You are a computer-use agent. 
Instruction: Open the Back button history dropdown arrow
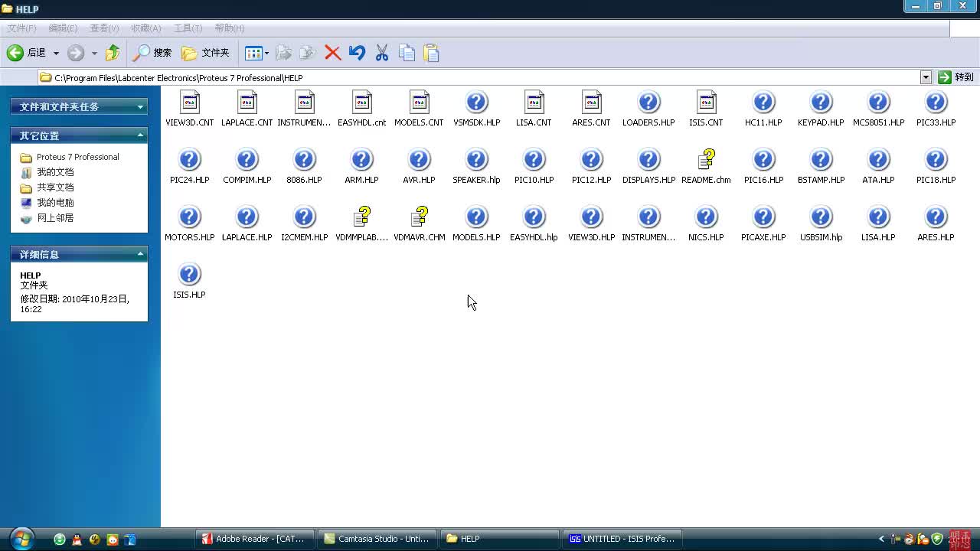pos(56,53)
